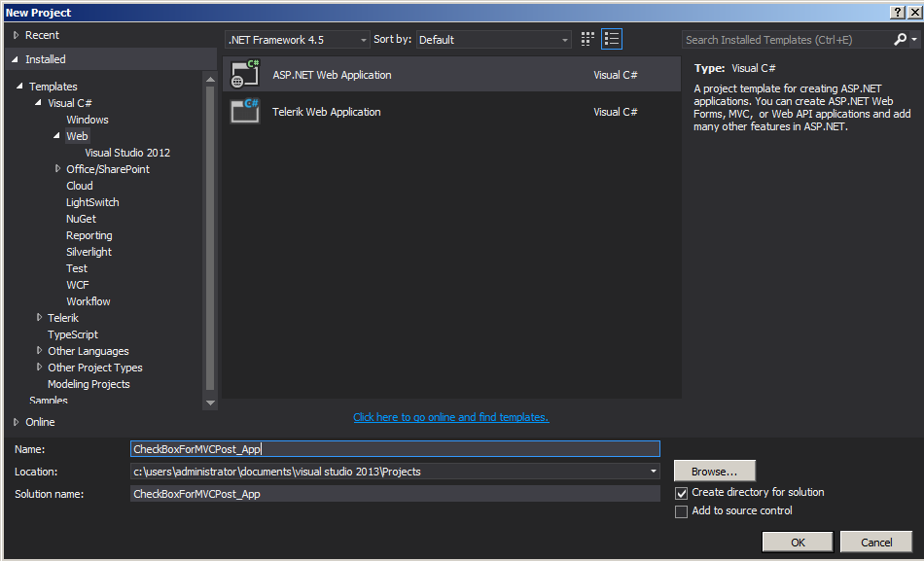
Task: Click the template tree scrollbar thumb
Action: point(210,238)
